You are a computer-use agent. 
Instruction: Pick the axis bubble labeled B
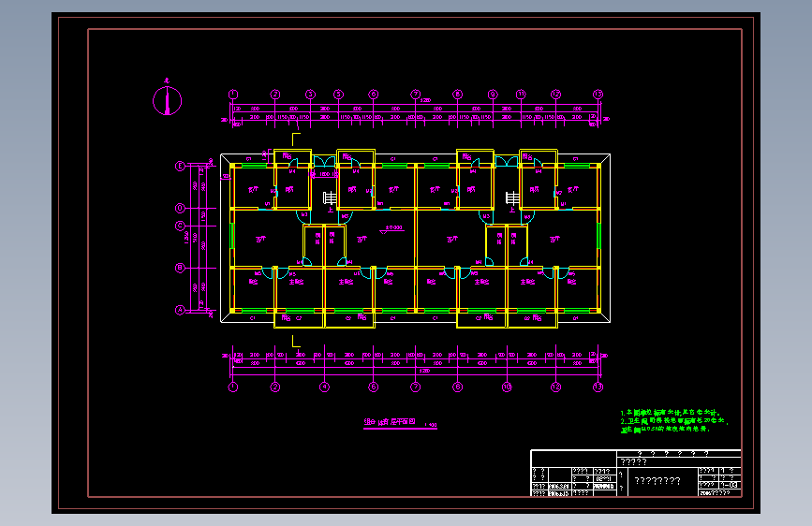pos(180,268)
